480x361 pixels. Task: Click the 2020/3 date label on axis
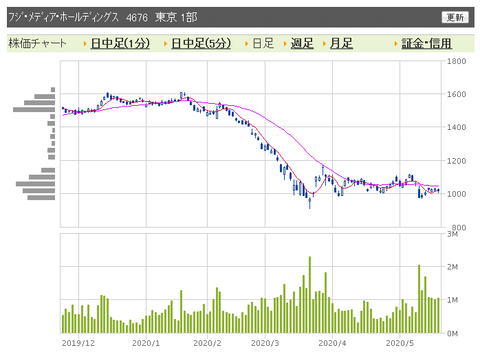[x=265, y=343]
